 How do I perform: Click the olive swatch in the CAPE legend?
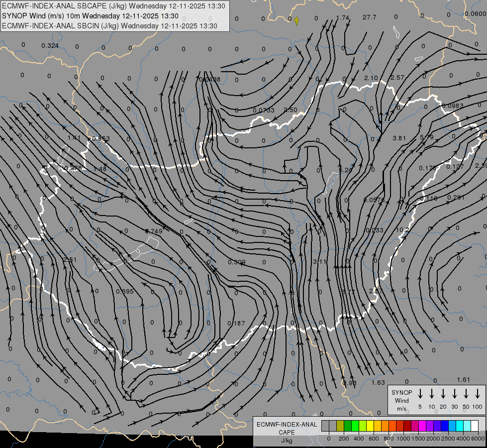coord(340,426)
